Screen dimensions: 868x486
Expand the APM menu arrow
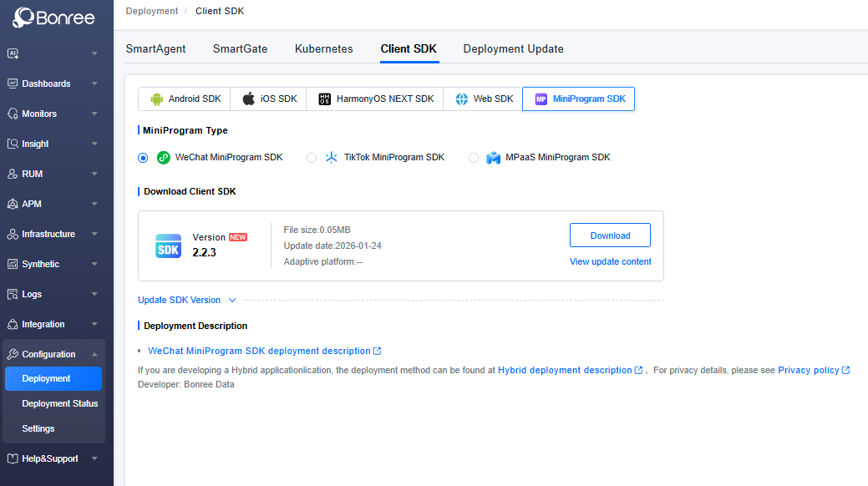click(94, 204)
